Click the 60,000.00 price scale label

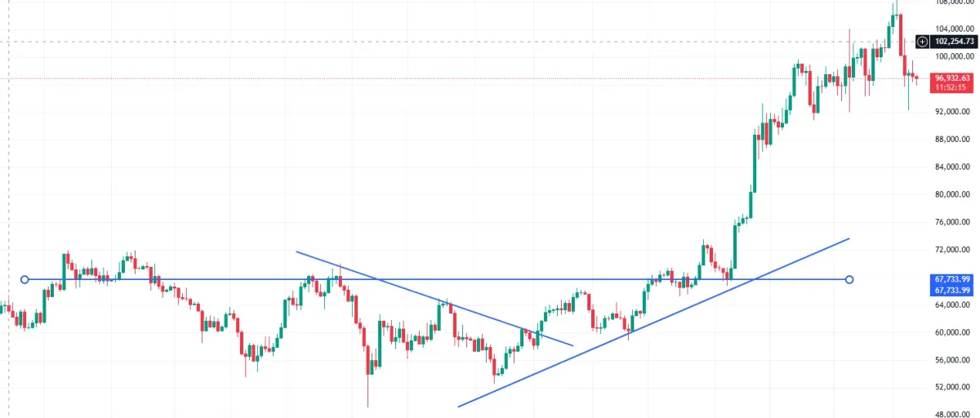pos(954,332)
